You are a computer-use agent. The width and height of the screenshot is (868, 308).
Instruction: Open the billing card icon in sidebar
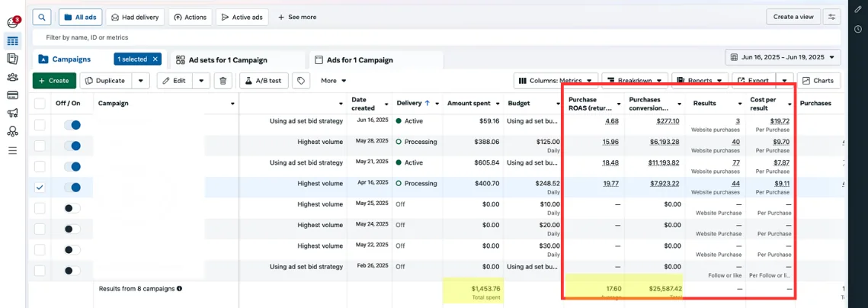pyautogui.click(x=13, y=95)
